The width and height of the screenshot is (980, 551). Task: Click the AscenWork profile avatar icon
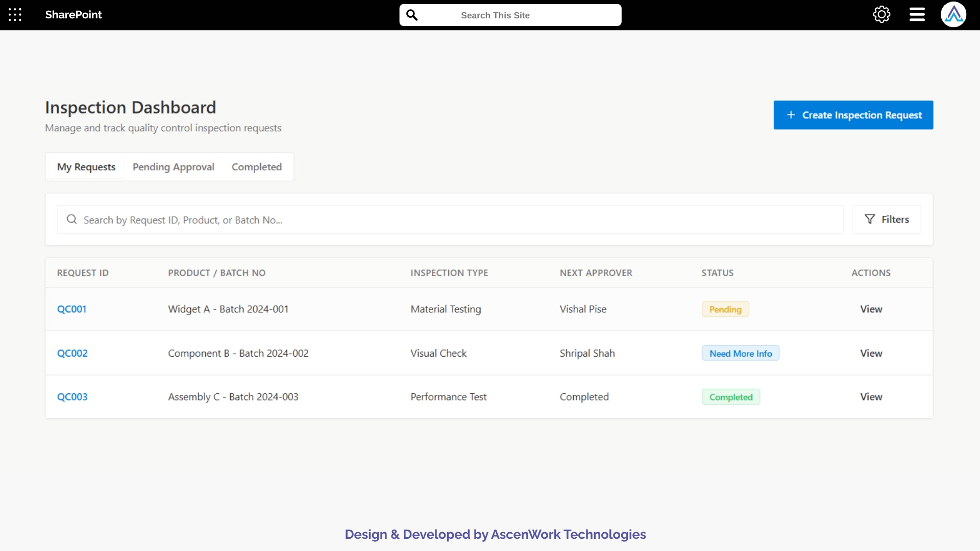(954, 14)
